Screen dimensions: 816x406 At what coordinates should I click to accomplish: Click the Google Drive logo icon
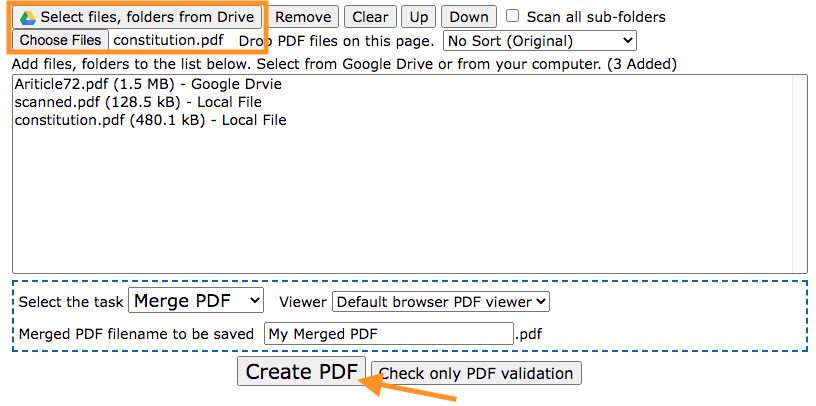pos(28,17)
